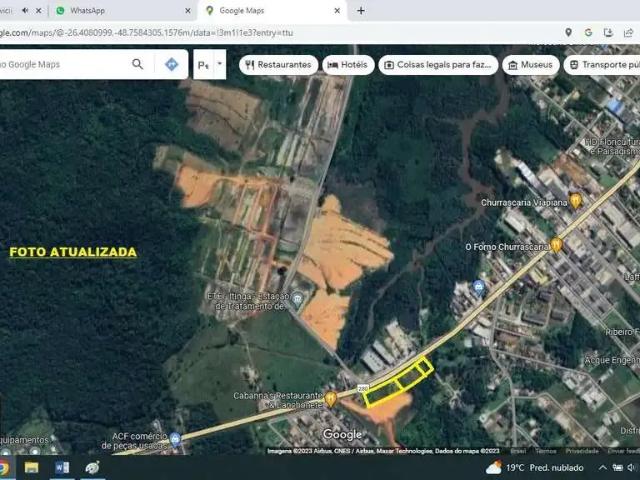Screen dimensions: 640x480
Task: Filter the map by Museus
Action: point(531,65)
